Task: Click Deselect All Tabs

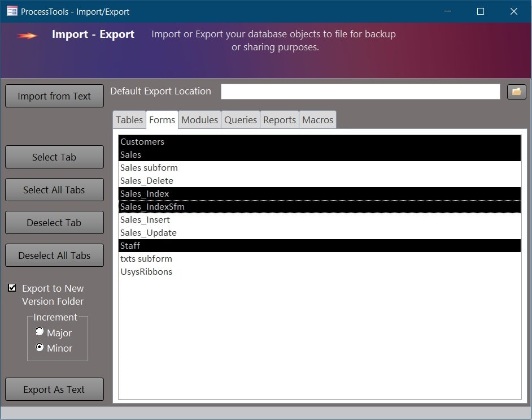Action: point(54,255)
